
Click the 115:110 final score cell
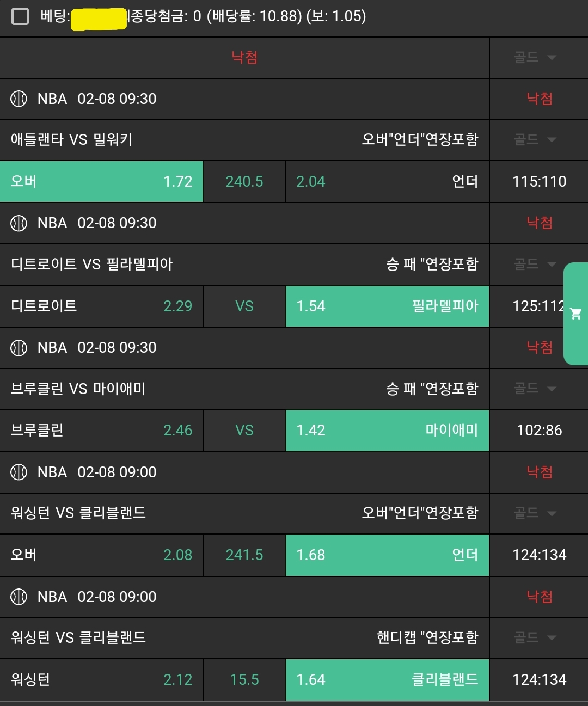539,181
